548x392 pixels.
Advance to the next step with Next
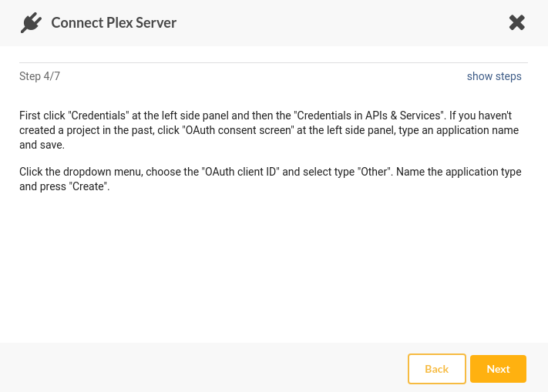click(498, 369)
